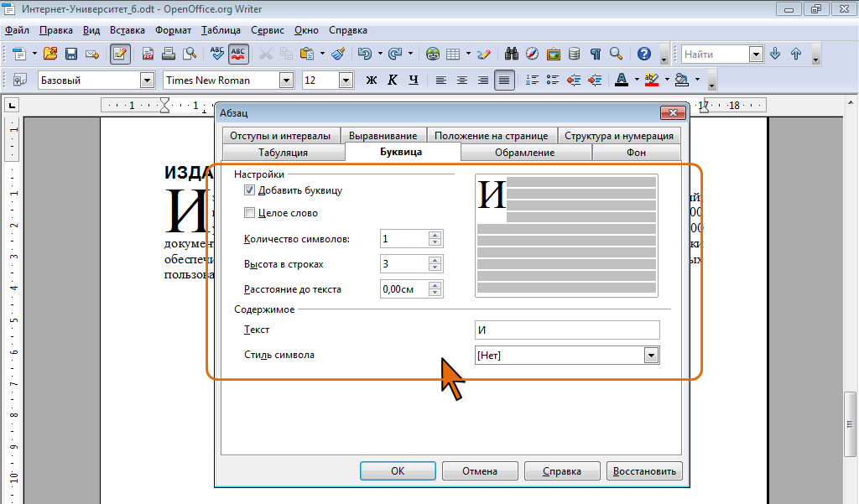
Task: Click Find Next down arrow
Action: (775, 54)
